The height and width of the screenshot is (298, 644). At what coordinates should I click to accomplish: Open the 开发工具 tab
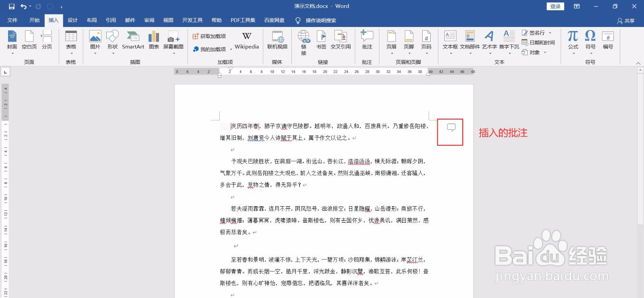(192, 20)
